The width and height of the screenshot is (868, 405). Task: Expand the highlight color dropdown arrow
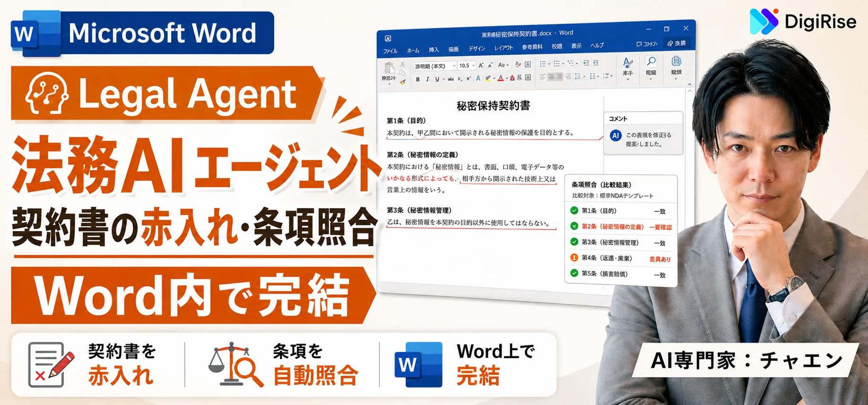tap(494, 78)
